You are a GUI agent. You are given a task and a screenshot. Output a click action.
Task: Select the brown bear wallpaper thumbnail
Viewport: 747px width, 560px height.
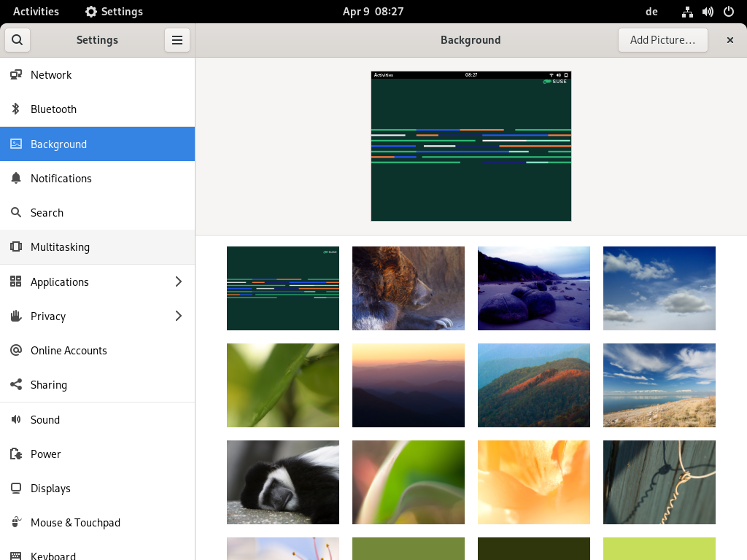click(x=408, y=288)
